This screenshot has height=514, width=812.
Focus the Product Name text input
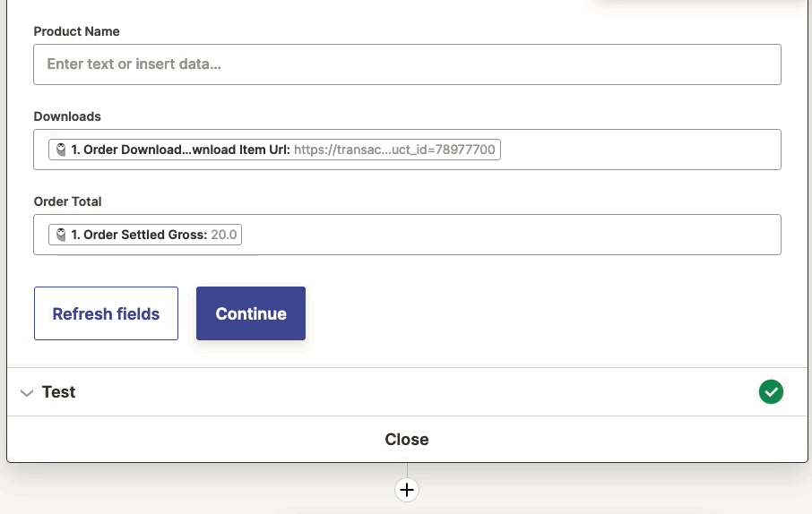pos(407,64)
